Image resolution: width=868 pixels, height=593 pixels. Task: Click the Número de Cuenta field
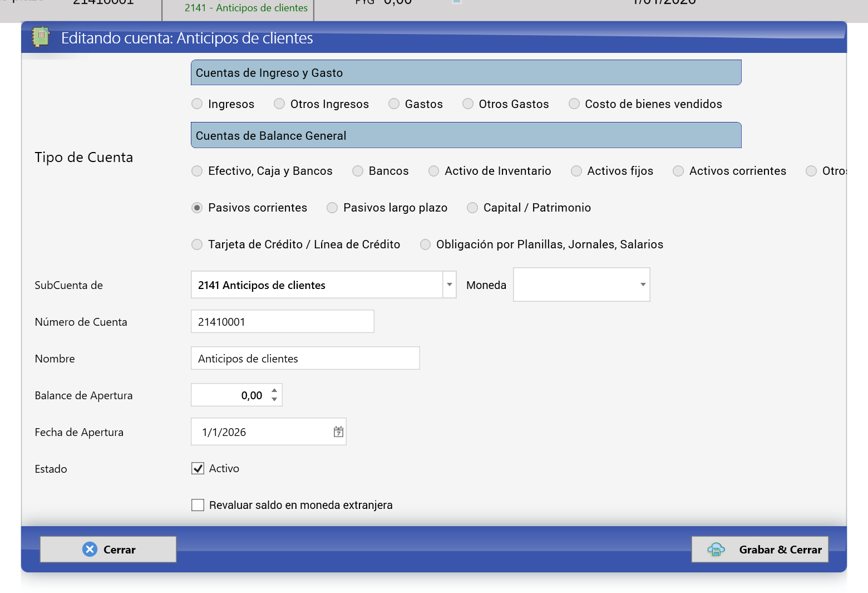pos(283,321)
